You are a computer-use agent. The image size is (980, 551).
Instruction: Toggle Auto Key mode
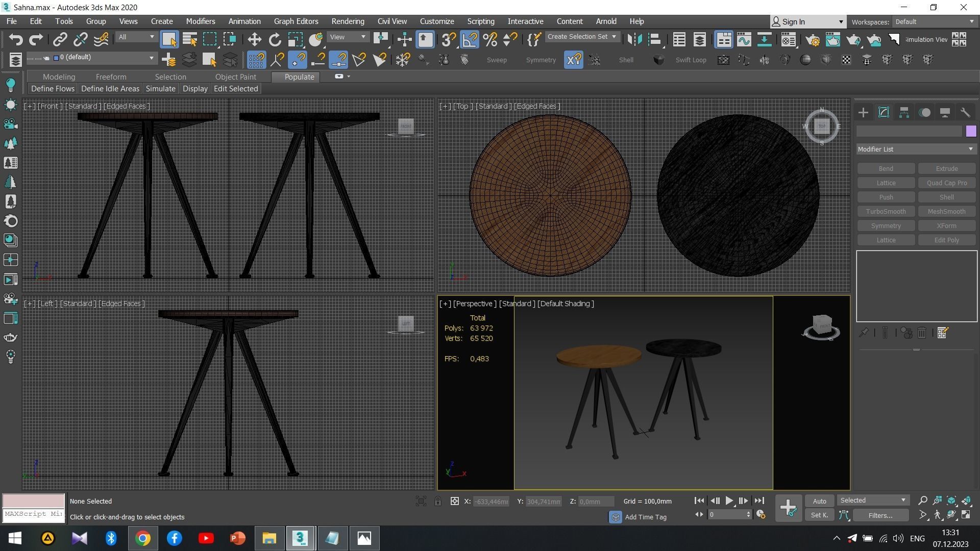(819, 501)
